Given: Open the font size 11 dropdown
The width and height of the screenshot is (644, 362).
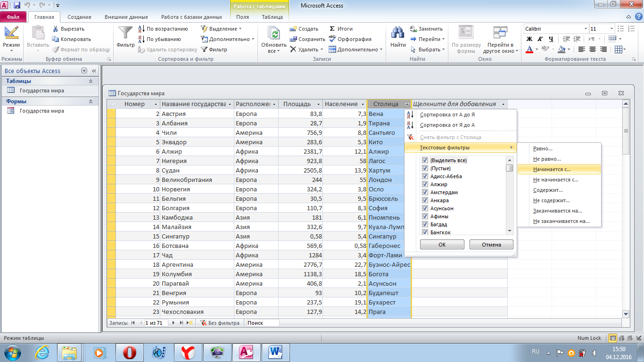Looking at the screenshot, I should [x=611, y=29].
